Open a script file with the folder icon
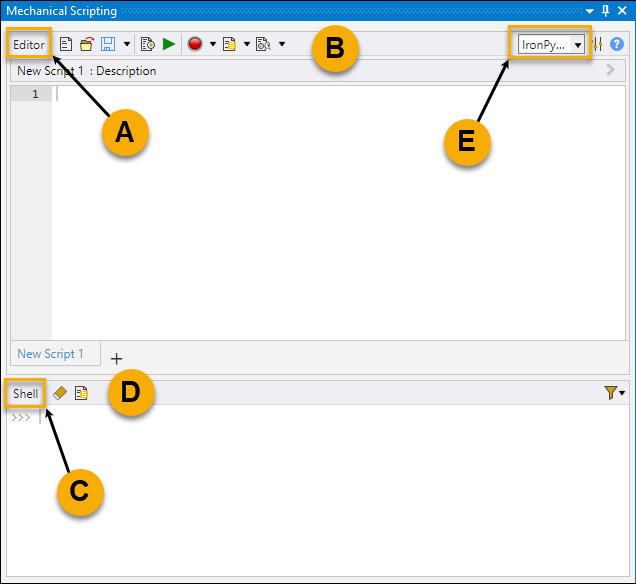The width and height of the screenshot is (636, 584). [86, 44]
